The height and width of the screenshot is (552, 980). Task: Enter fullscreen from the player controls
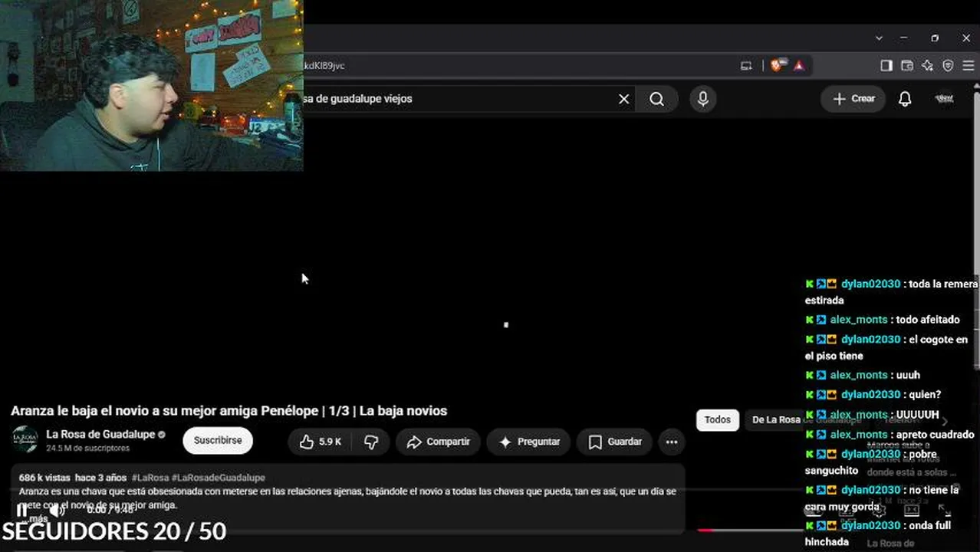[x=944, y=510]
